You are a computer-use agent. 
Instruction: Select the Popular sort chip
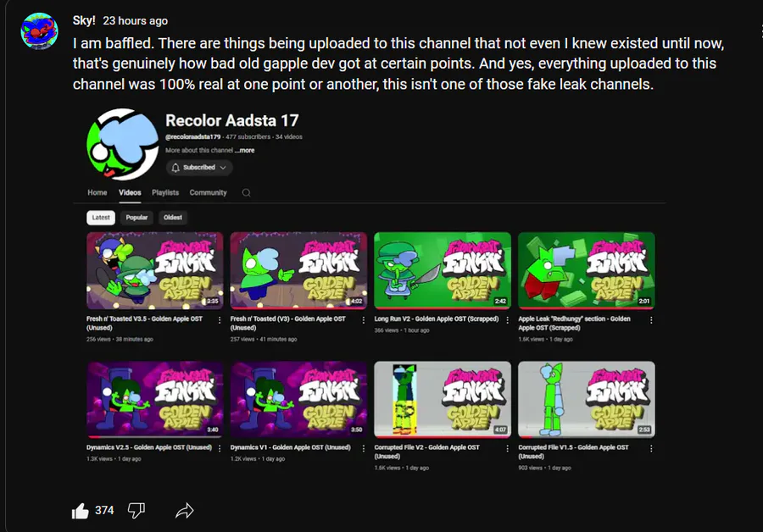[136, 218]
